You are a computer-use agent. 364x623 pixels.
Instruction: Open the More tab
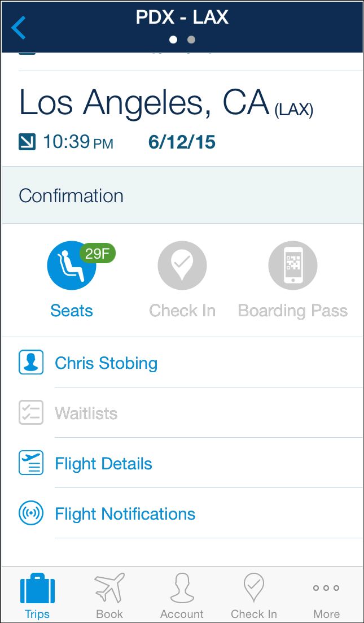[x=326, y=596]
